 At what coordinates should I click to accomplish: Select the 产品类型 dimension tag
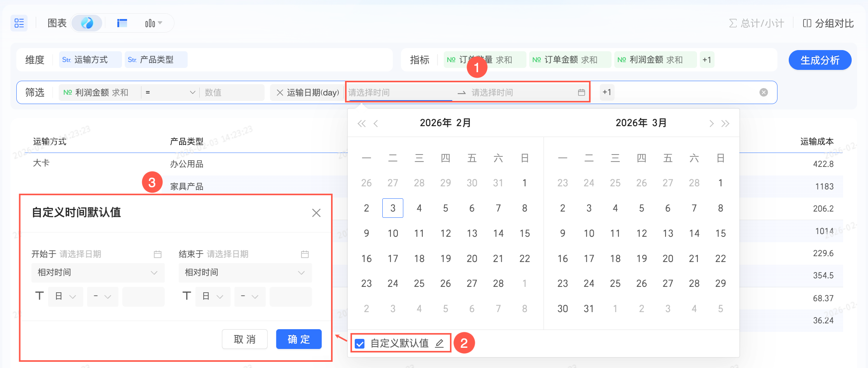[156, 60]
